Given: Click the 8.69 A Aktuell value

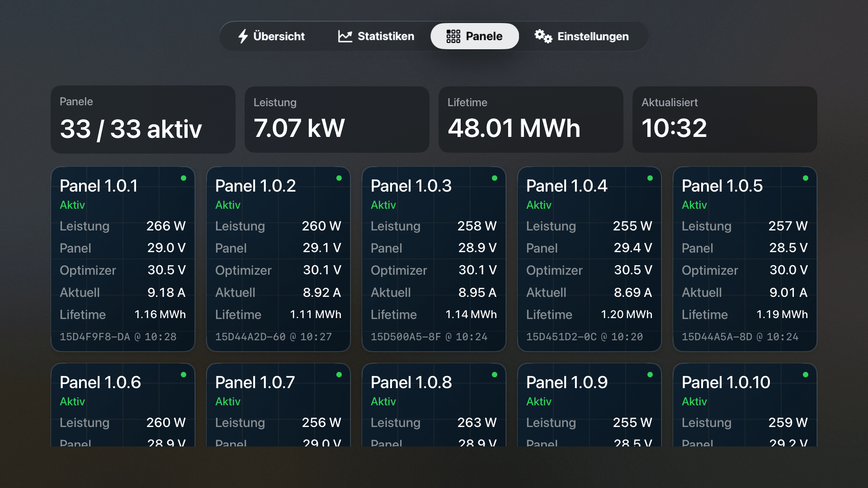Looking at the screenshot, I should coord(633,292).
